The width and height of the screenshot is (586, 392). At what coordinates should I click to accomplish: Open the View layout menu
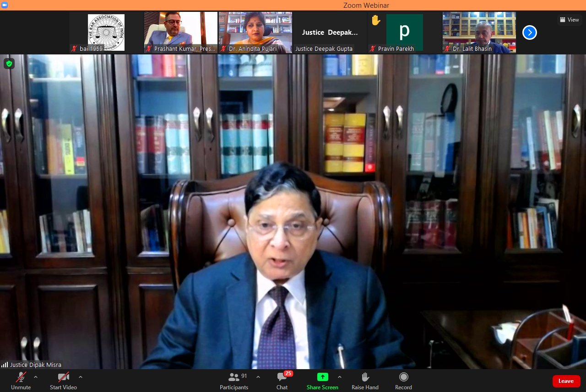[569, 20]
